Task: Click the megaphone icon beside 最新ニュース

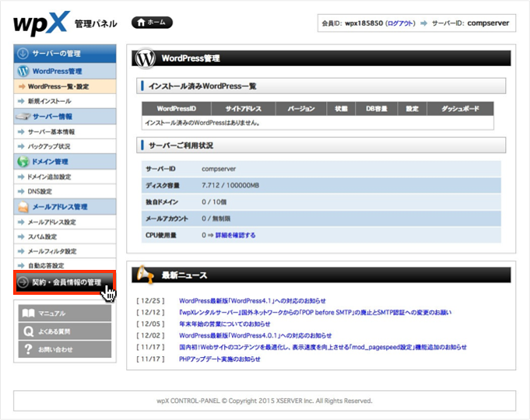Action: click(146, 275)
